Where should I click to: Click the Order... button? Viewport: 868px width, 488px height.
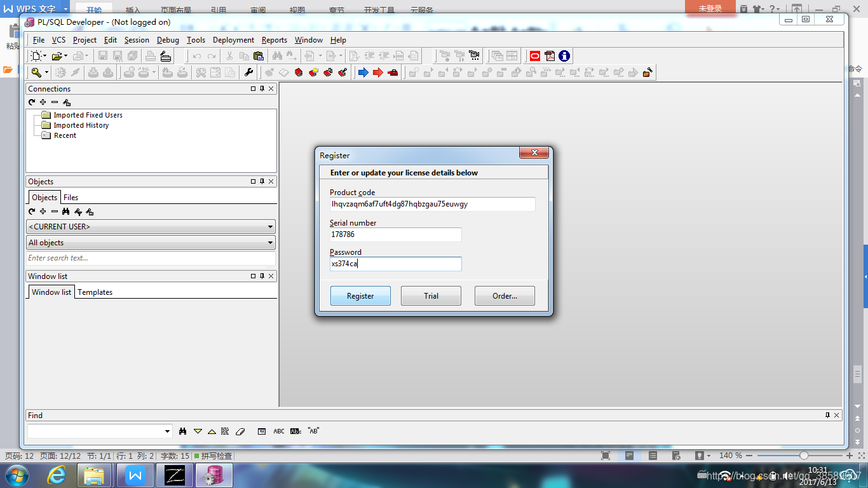tap(505, 295)
